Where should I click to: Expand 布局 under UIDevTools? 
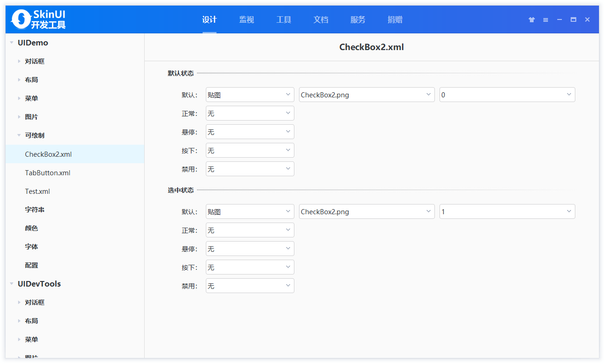point(19,321)
